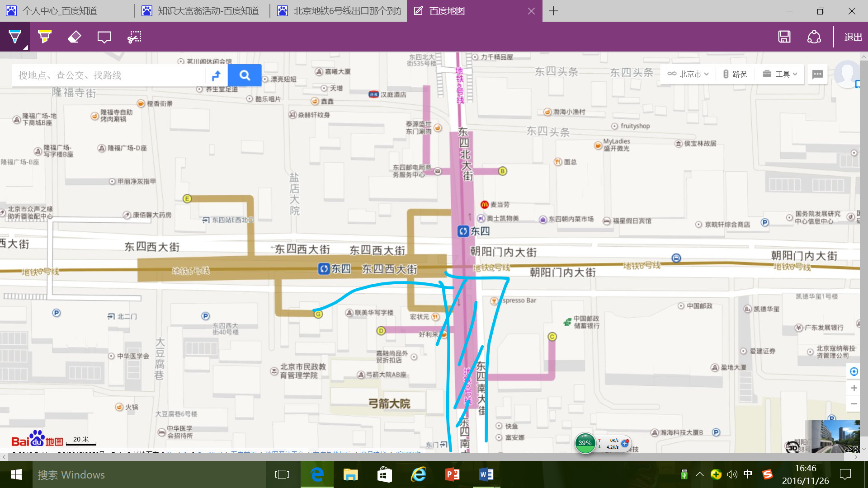
Task: Click subway exit C marker
Action: [552, 337]
